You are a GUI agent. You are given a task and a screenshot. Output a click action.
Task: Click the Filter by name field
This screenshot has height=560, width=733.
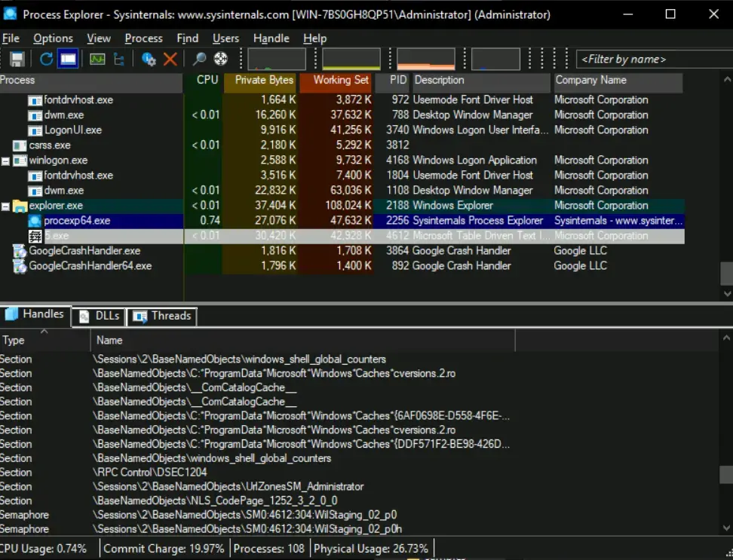pyautogui.click(x=655, y=60)
